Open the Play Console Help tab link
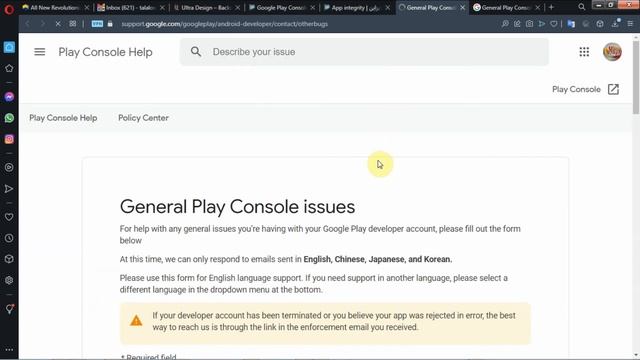This screenshot has height=360, width=640. pyautogui.click(x=63, y=118)
